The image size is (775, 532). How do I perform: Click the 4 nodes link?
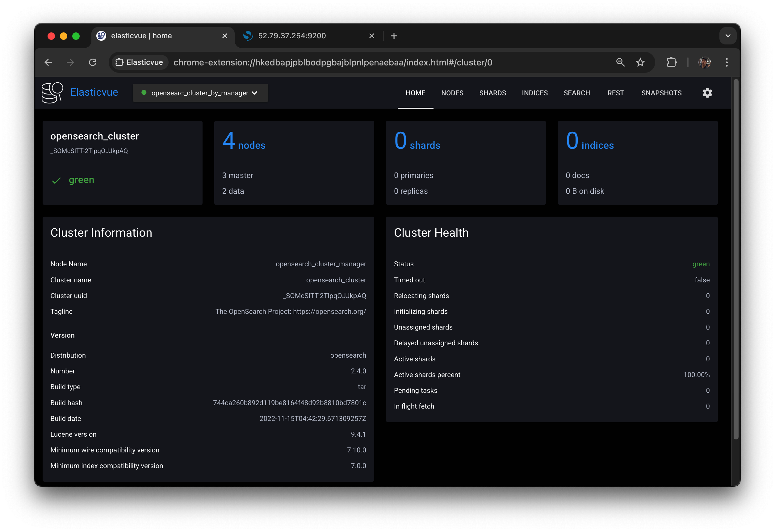(x=244, y=142)
